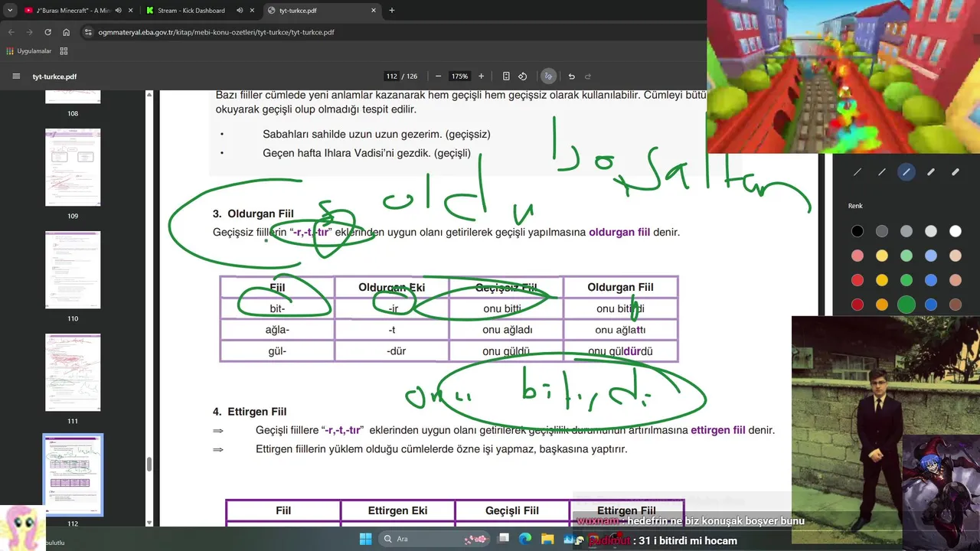Pick the white color swatch
The image size is (980, 551).
(955, 231)
